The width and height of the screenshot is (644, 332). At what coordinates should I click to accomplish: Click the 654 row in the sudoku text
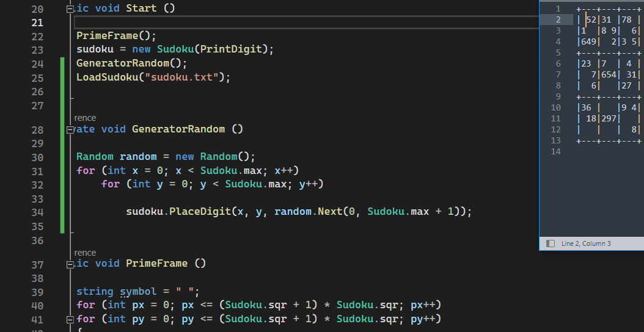609,74
